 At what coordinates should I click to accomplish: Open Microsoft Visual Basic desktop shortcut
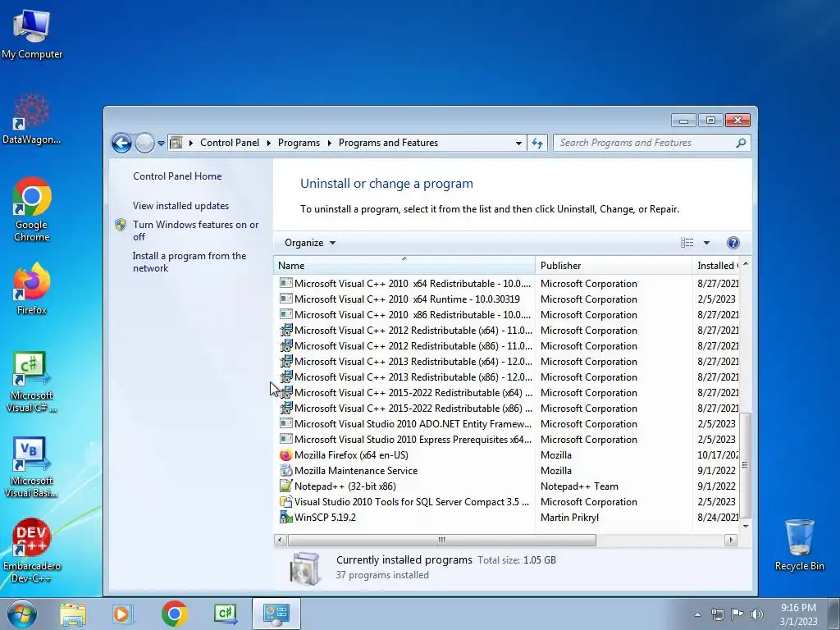coord(32,467)
